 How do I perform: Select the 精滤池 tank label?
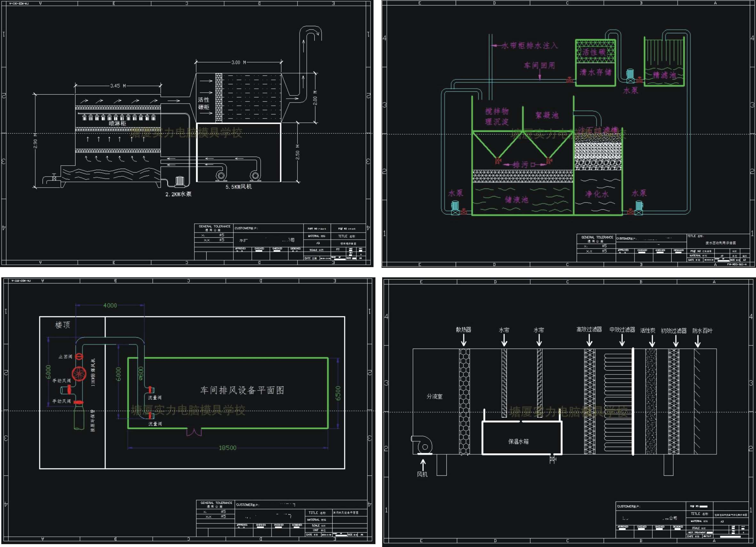[x=664, y=75]
